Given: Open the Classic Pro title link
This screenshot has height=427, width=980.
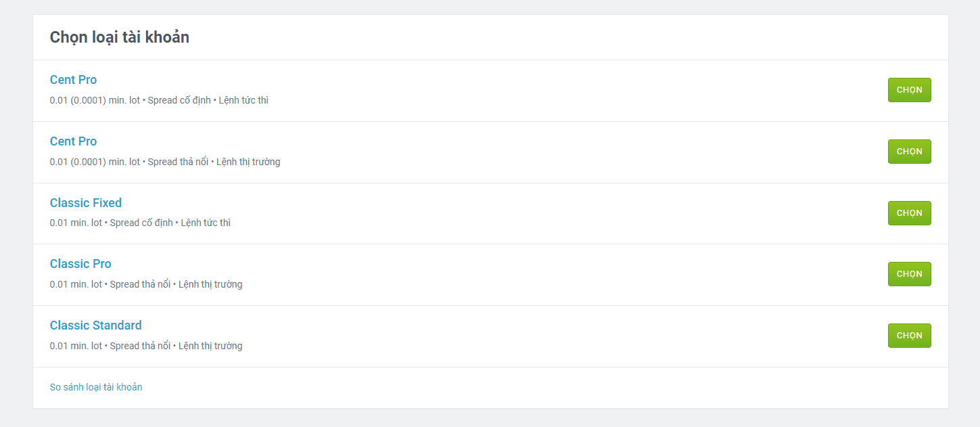Looking at the screenshot, I should click(80, 264).
